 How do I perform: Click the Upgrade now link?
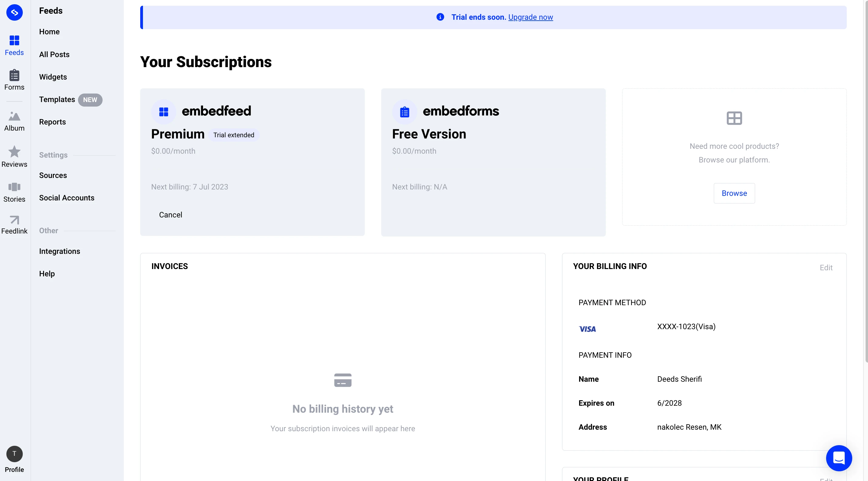pyautogui.click(x=531, y=17)
